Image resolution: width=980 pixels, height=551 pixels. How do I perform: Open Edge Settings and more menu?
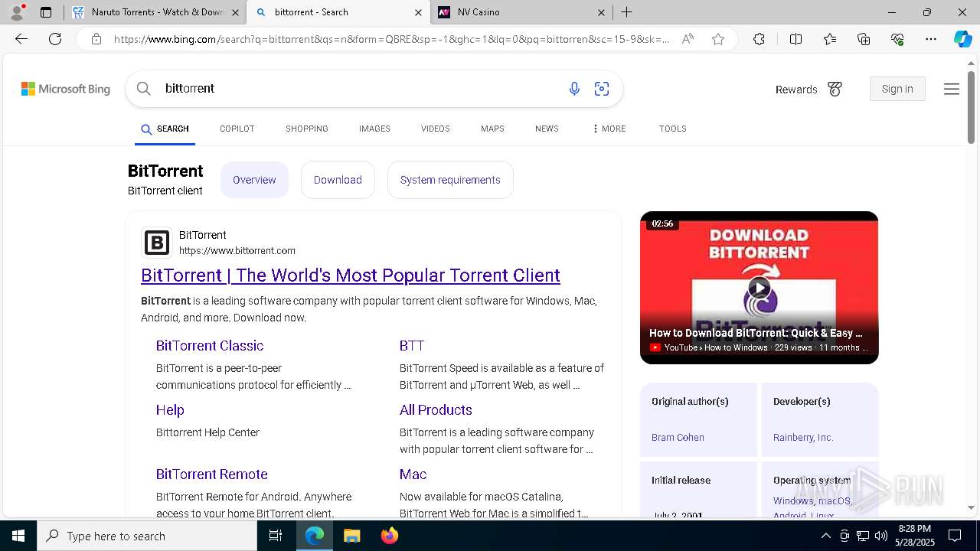pos(931,39)
